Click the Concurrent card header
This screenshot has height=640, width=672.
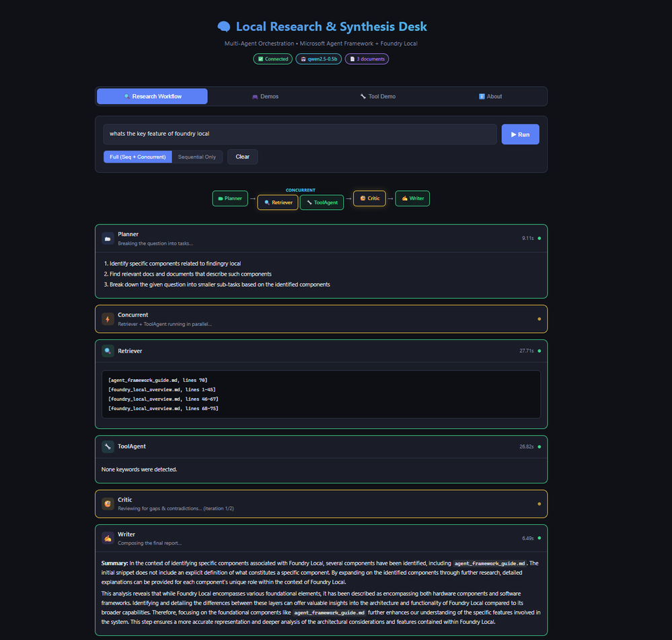(322, 319)
